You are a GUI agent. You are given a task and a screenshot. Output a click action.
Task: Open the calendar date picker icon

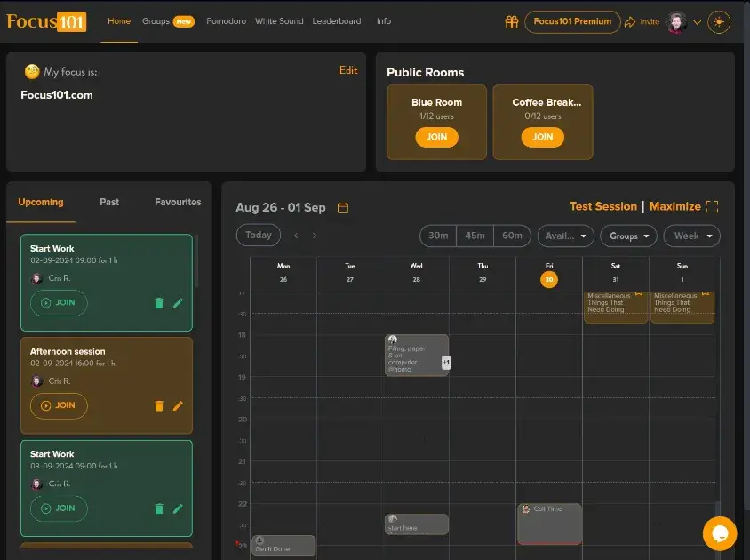tap(343, 208)
